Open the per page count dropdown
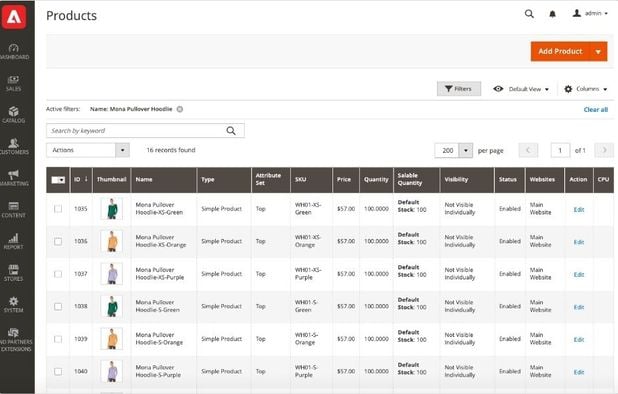The height and width of the screenshot is (394, 618). click(x=466, y=151)
